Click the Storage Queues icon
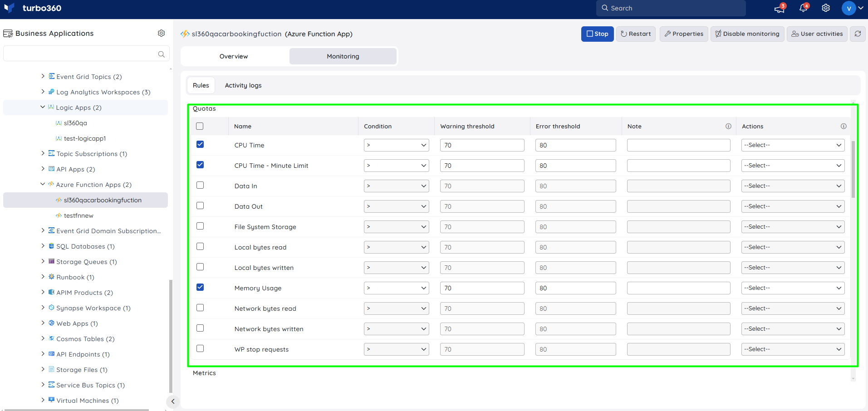Image resolution: width=868 pixels, height=411 pixels. (52, 261)
